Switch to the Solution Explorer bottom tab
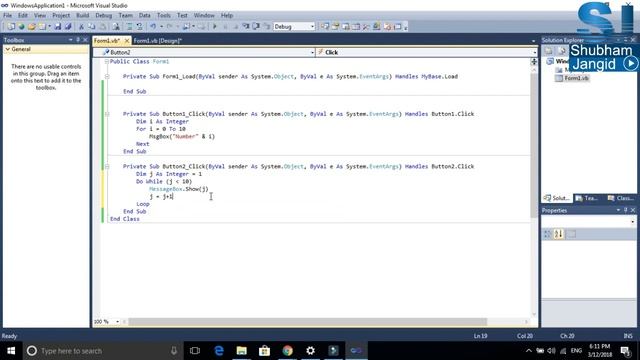 pos(557,198)
